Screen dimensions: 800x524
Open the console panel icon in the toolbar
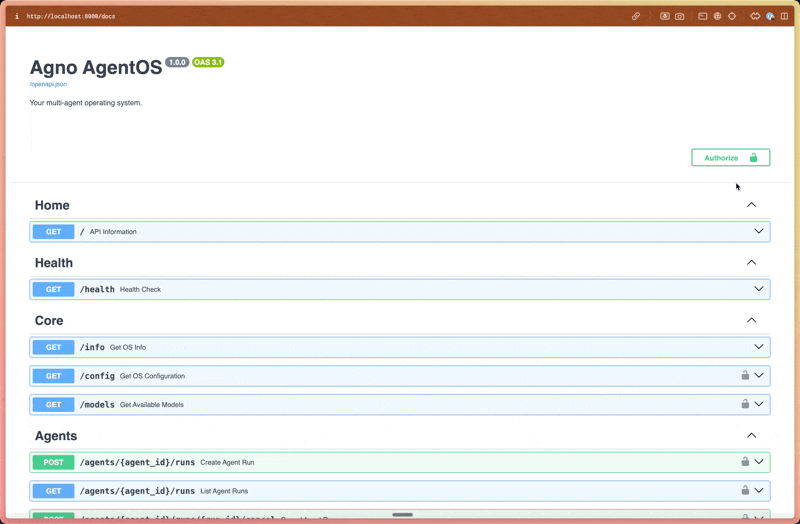coord(703,16)
